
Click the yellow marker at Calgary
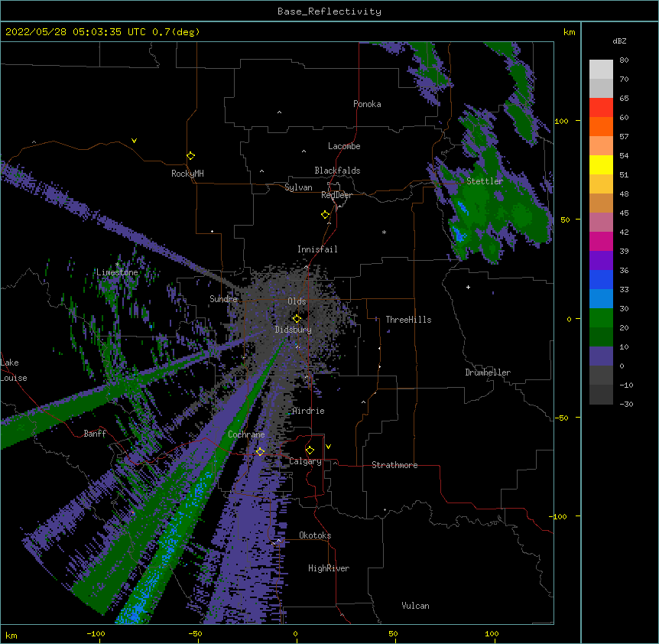click(x=310, y=450)
